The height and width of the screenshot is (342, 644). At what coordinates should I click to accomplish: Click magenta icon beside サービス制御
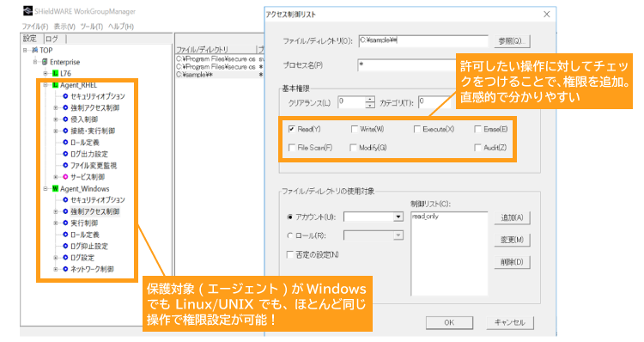tap(65, 177)
